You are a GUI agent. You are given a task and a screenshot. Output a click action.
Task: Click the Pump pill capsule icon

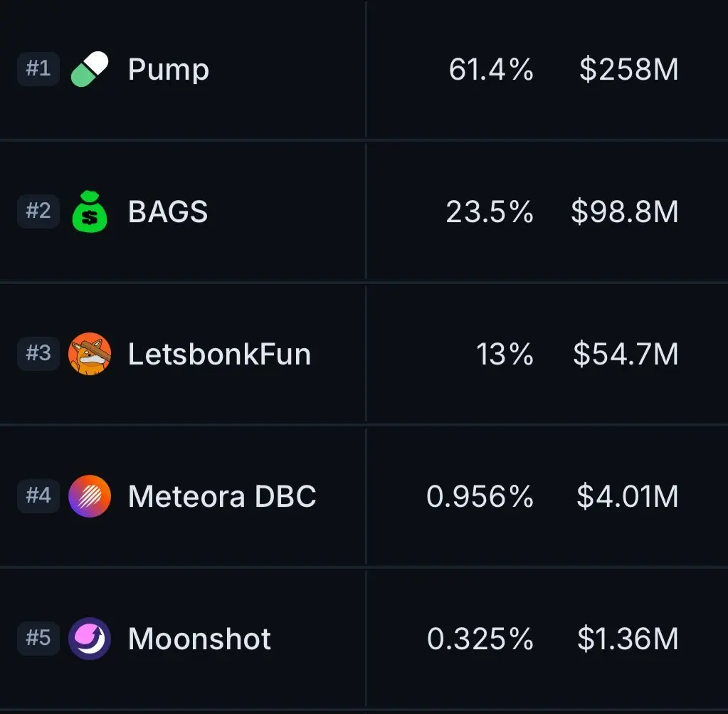click(x=90, y=69)
